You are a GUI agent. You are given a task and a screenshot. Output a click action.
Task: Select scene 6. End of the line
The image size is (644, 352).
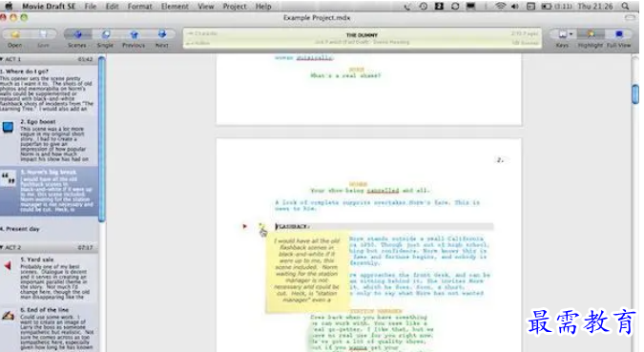[x=49, y=328]
